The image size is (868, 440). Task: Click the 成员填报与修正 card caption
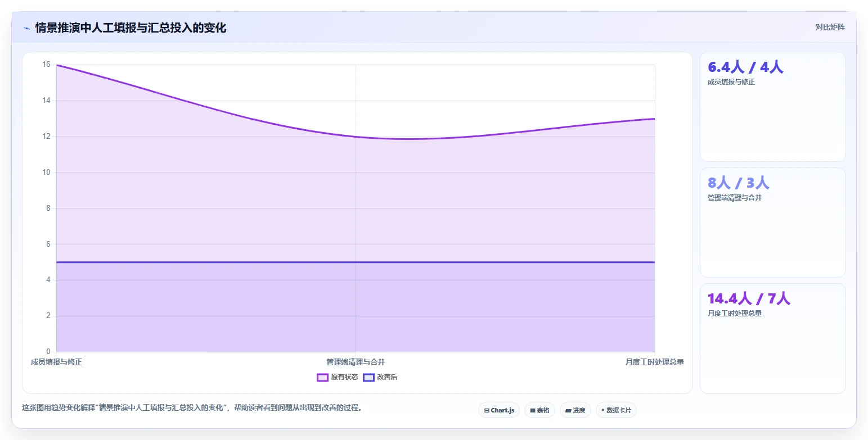731,82
